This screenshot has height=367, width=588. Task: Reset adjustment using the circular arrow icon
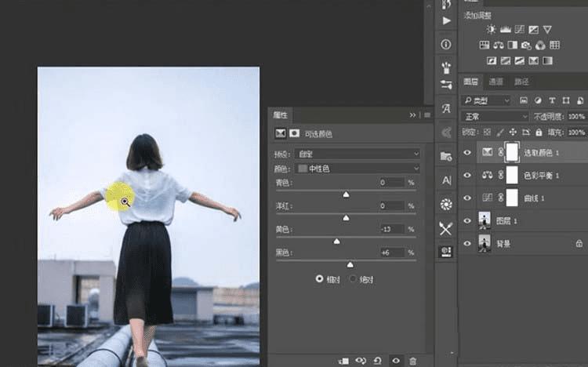click(x=378, y=360)
